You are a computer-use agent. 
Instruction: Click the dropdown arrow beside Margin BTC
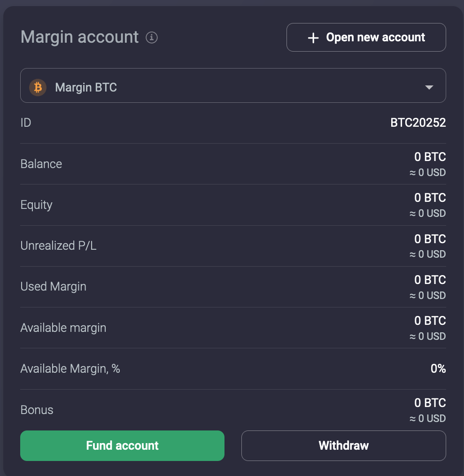(x=429, y=87)
